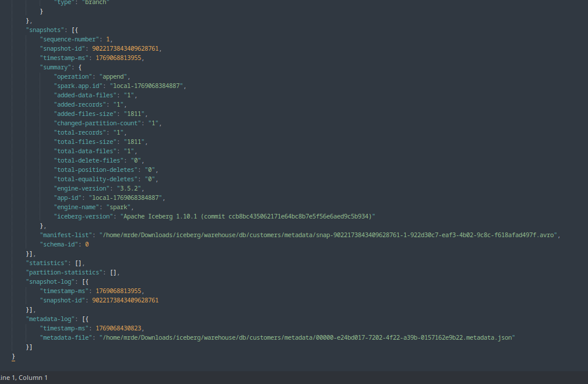Click the underlined closing brace at file end

coord(13,356)
